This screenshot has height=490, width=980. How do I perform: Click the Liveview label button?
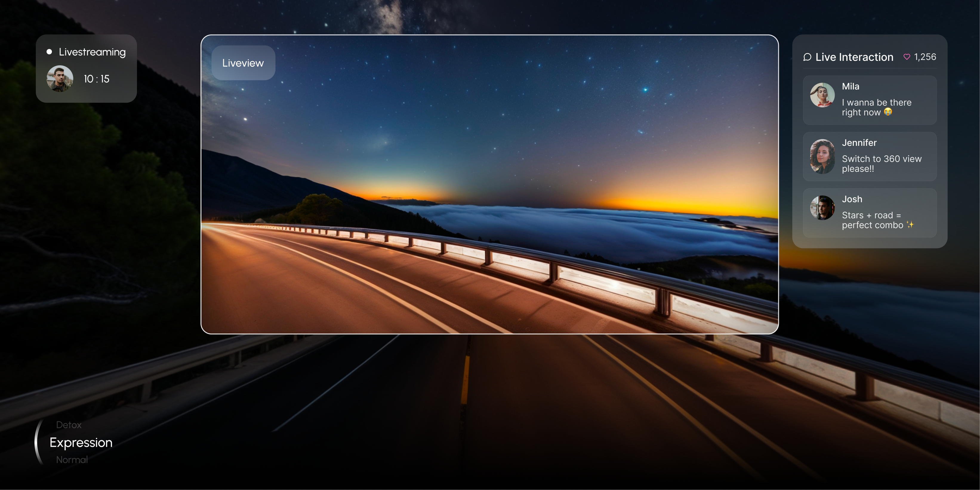point(243,63)
